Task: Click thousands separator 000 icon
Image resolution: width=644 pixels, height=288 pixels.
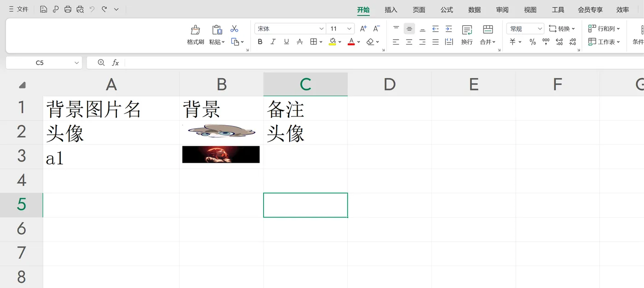Action: pyautogui.click(x=546, y=42)
